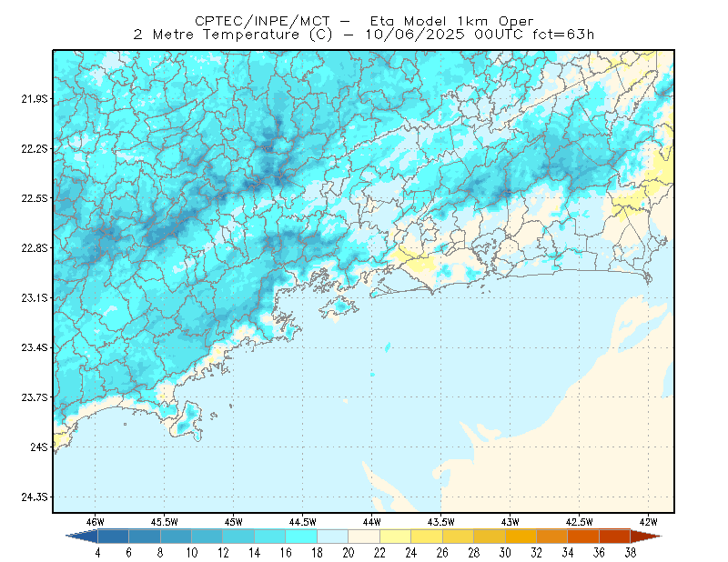Click the left arrow end of colorbar

(82, 536)
